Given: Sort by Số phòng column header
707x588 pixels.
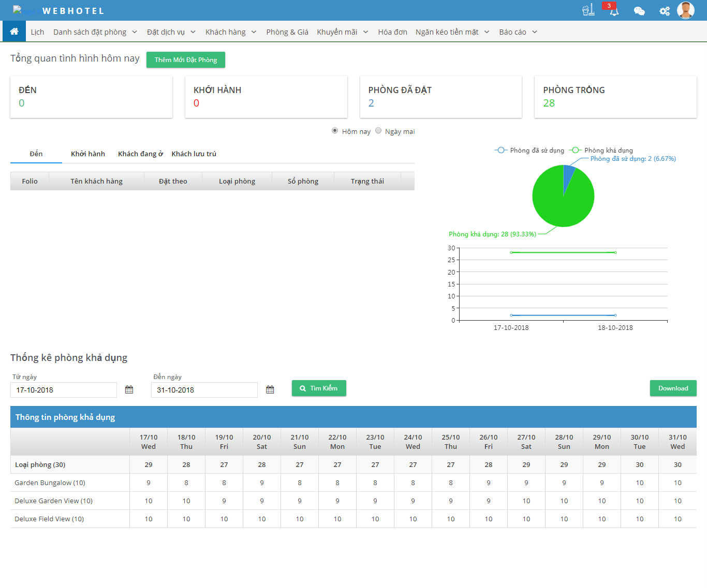Looking at the screenshot, I should pos(303,181).
